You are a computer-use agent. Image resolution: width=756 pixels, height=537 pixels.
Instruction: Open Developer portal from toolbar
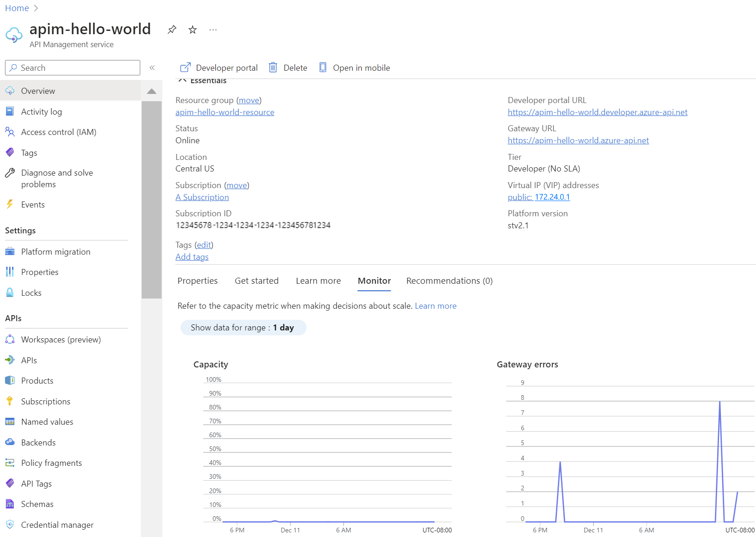(x=219, y=67)
